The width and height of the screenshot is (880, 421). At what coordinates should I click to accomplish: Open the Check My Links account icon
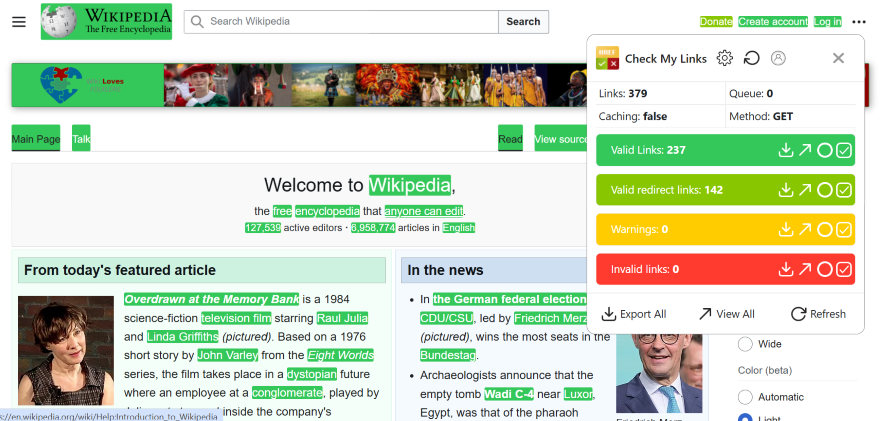click(778, 58)
